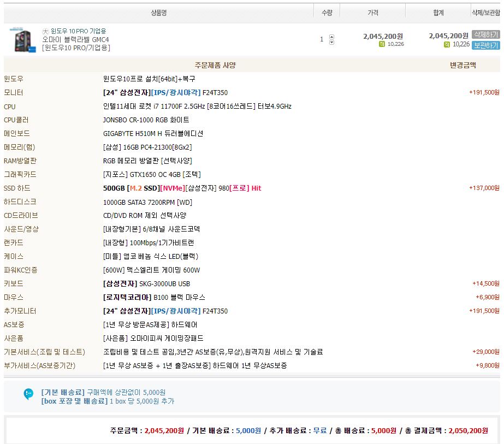Select the [사은품] 오마이피씨 게이밍장패드 text
The image size is (504, 444).
tap(153, 339)
